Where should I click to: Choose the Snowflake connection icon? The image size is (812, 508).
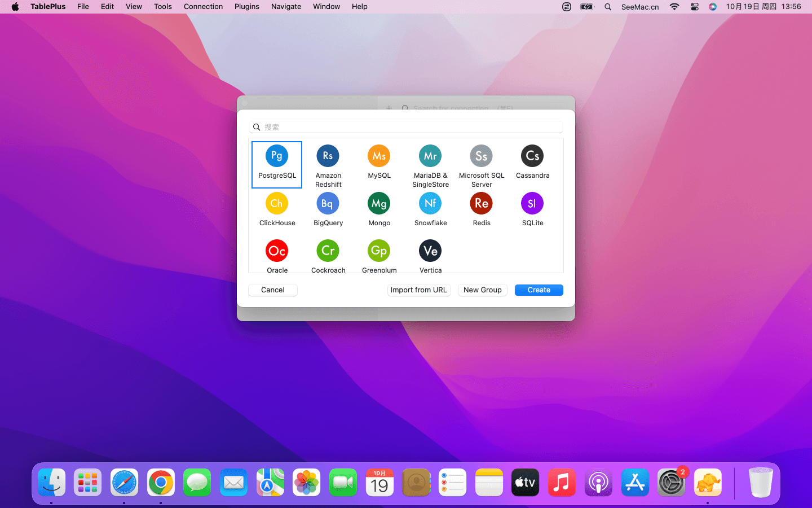click(430, 203)
